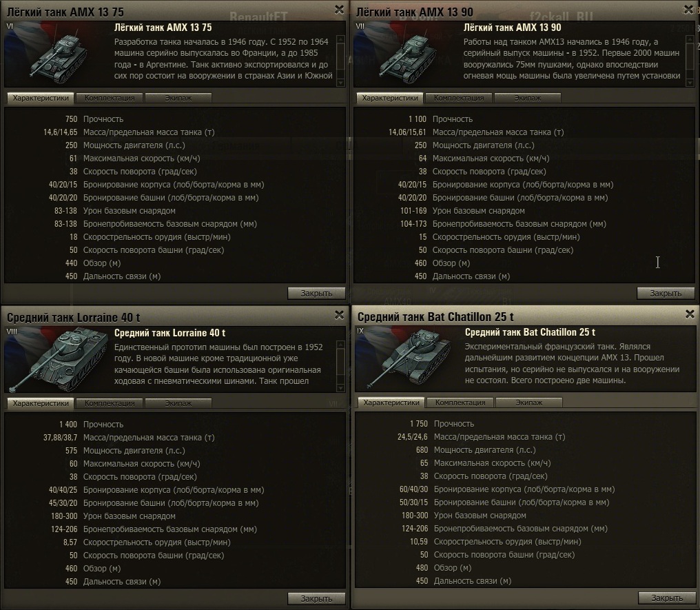Click Закрыть button in Lorraine 40 t panel

(316, 598)
